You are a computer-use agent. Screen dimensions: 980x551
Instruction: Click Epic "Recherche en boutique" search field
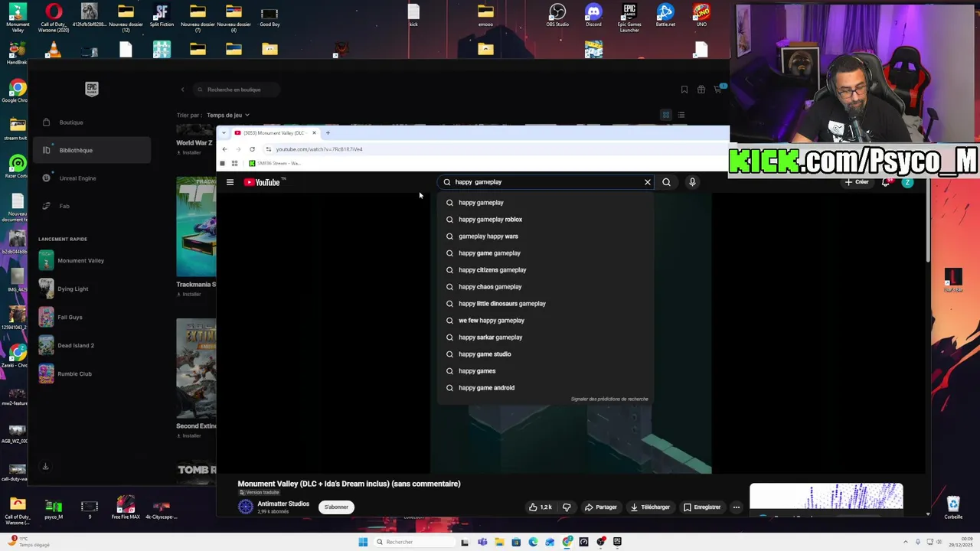237,90
